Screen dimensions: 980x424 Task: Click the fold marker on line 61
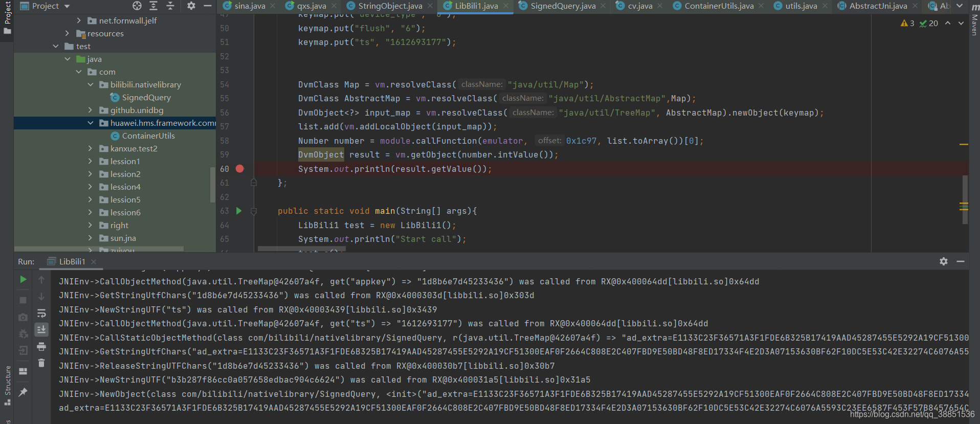click(x=254, y=182)
